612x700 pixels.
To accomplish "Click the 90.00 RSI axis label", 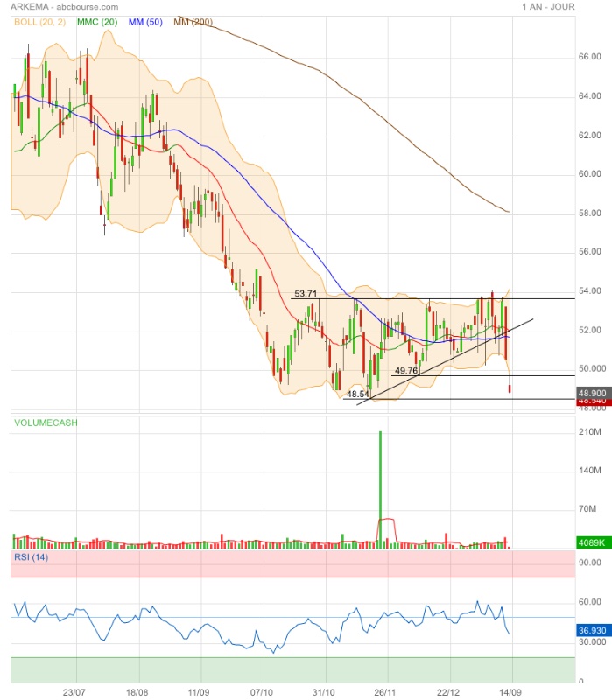I will point(589,563).
